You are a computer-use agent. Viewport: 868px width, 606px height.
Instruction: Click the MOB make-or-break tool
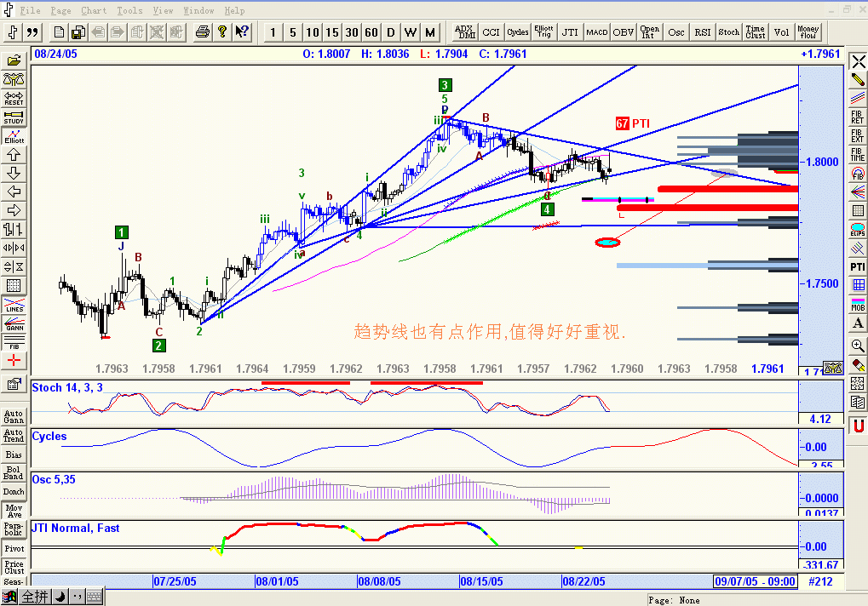click(858, 305)
